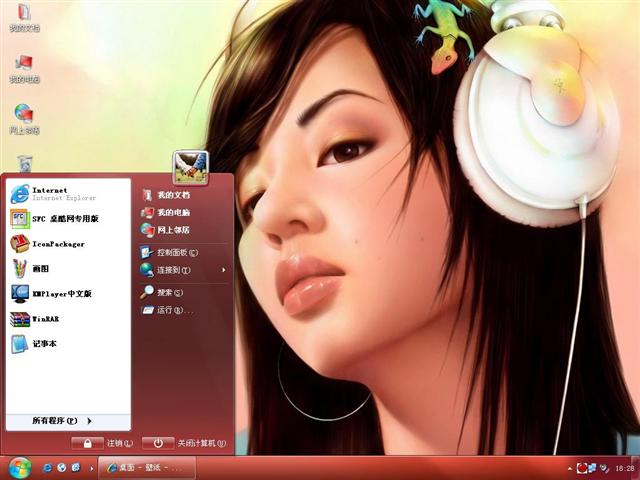
Task: Click the 注销 (Log Off) button
Action: point(102,443)
